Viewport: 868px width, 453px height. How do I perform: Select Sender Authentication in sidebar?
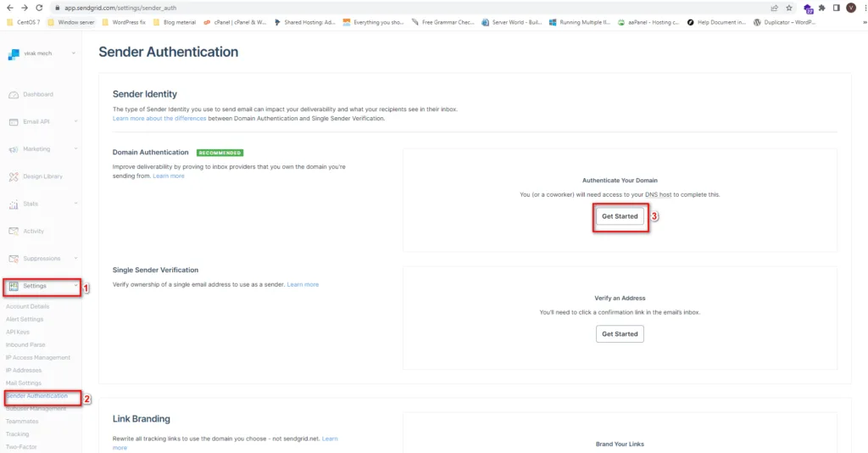click(x=37, y=396)
